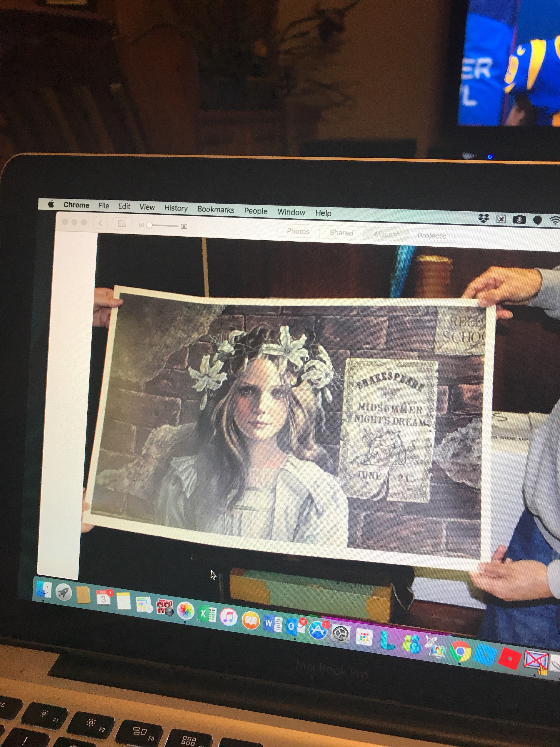This screenshot has height=747, width=560.
Task: Open the Bookmarks menu
Action: 216,209
